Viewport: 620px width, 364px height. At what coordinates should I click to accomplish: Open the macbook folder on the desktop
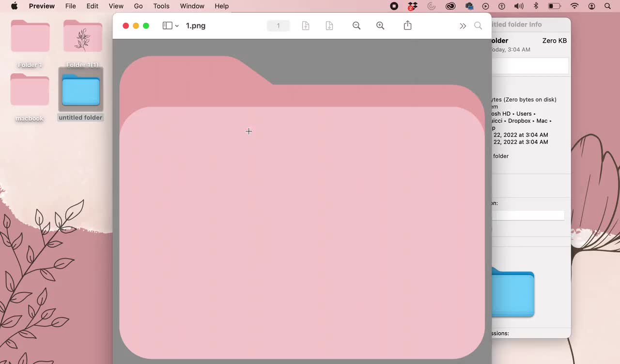tap(30, 90)
